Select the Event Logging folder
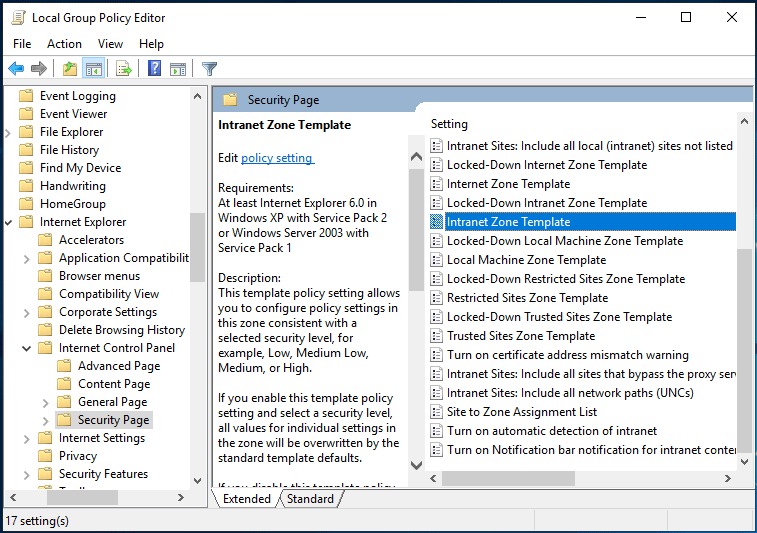757x533 pixels. [x=78, y=96]
